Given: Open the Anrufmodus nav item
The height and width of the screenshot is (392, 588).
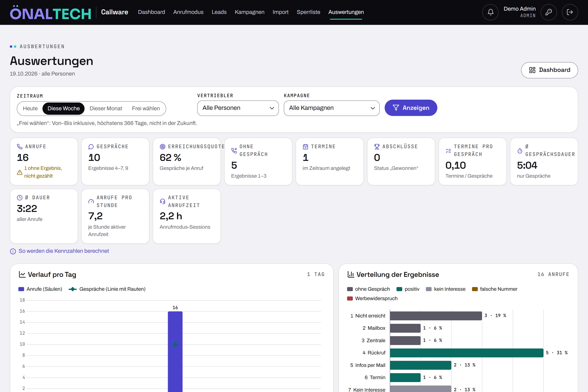Looking at the screenshot, I should tap(188, 12).
